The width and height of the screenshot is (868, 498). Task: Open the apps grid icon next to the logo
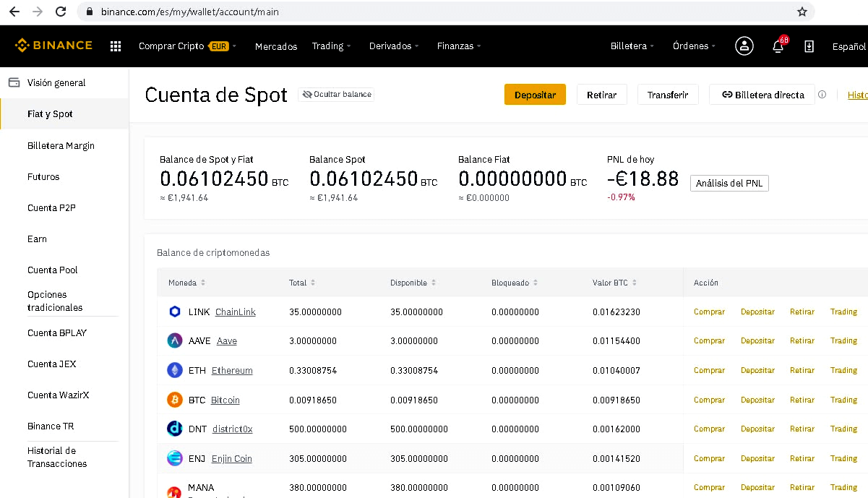114,46
